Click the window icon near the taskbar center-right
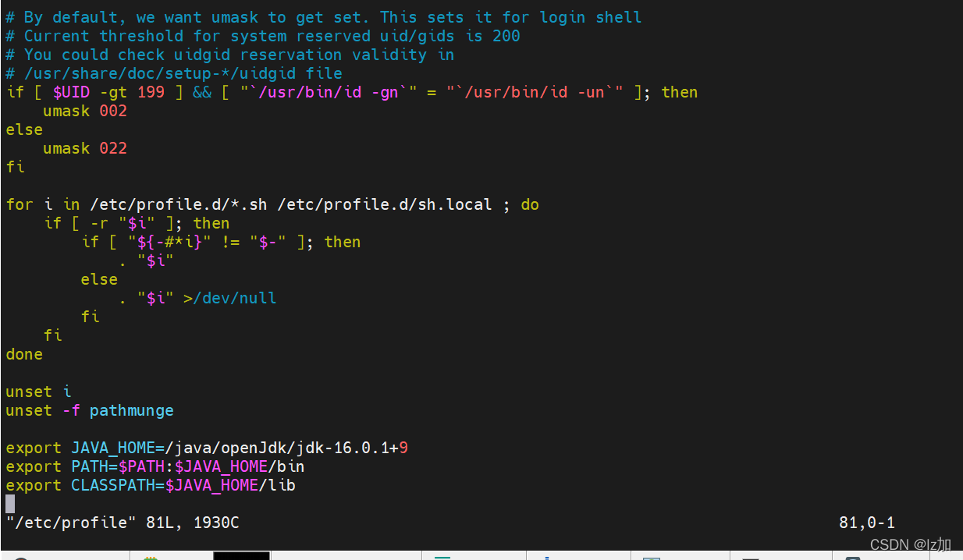Image resolution: width=963 pixels, height=560 pixels. click(x=752, y=557)
